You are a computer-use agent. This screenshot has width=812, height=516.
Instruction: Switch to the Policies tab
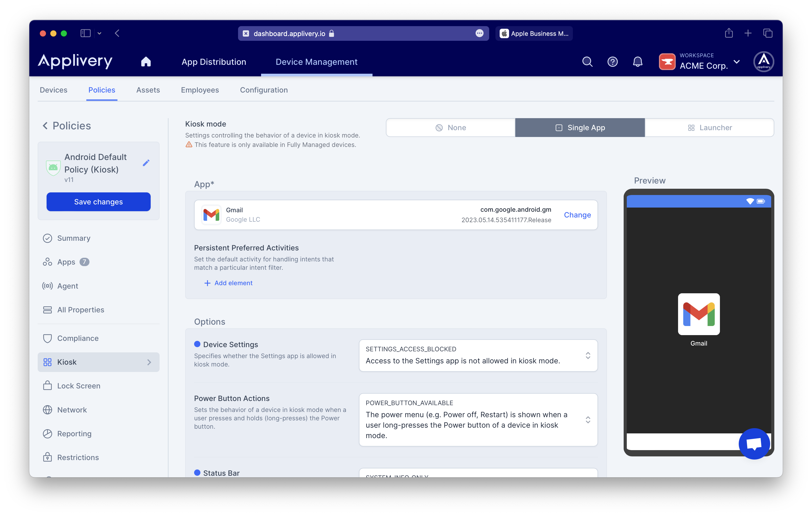(101, 90)
